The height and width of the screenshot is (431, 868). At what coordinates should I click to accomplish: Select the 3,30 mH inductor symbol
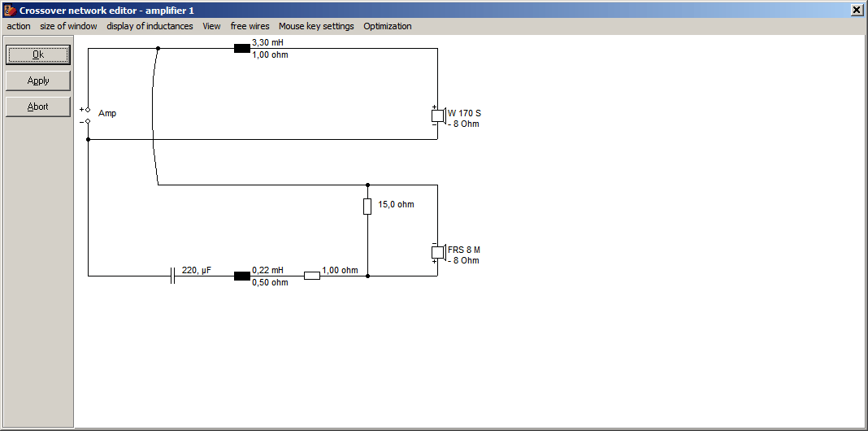(x=242, y=48)
